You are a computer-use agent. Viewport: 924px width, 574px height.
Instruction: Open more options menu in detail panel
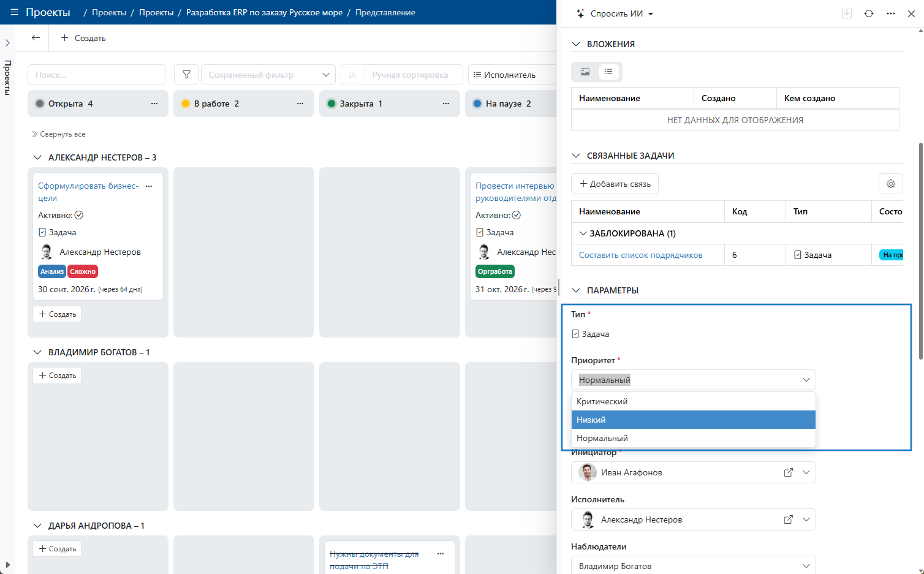[x=891, y=13]
